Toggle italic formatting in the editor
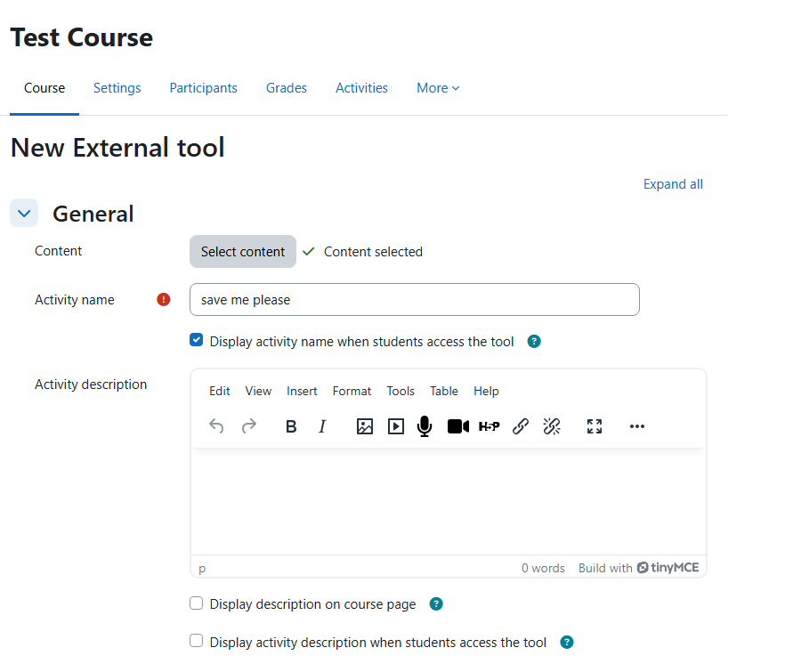The image size is (785, 672). (322, 426)
